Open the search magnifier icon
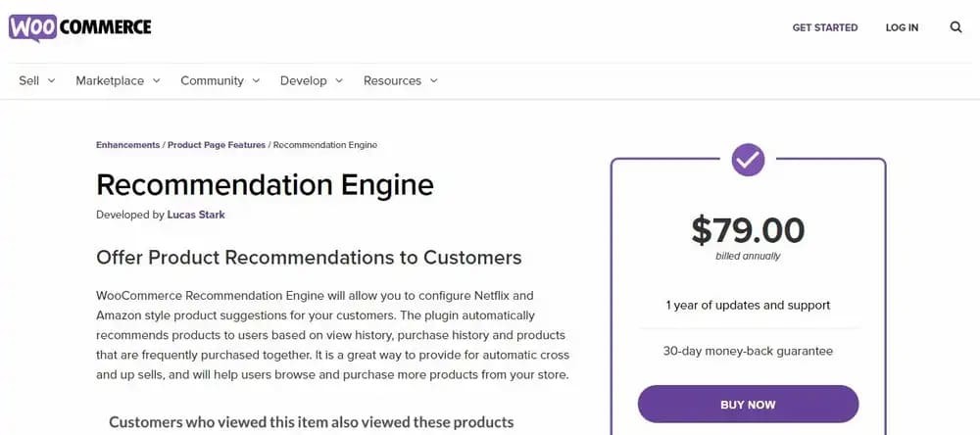The height and width of the screenshot is (435, 980). pyautogui.click(x=955, y=27)
